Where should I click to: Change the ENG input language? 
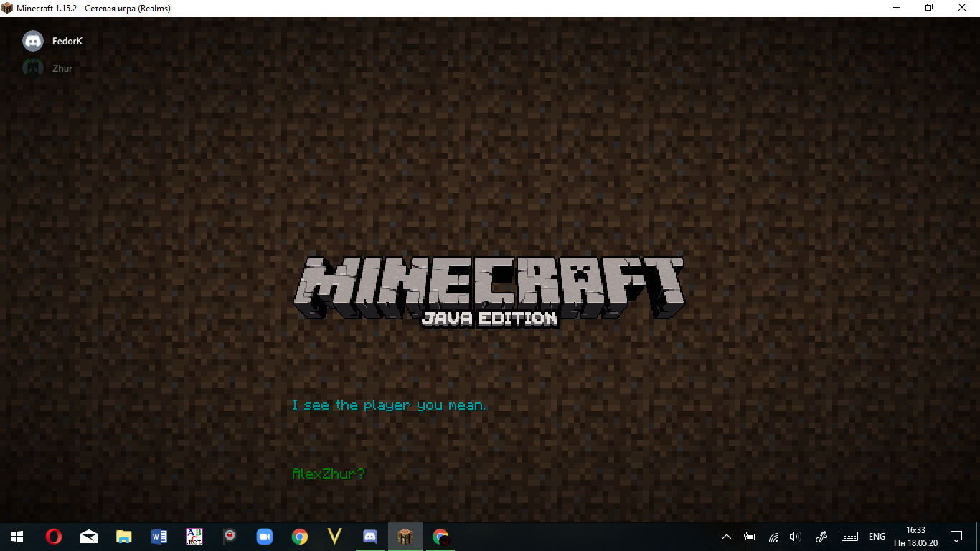click(877, 537)
